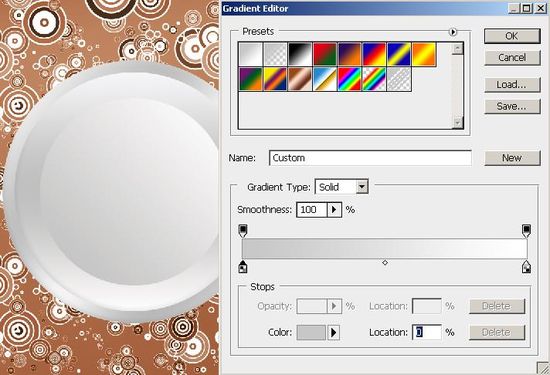
Task: Click the dialog resize grip corner
Action: pyautogui.click(x=543, y=368)
